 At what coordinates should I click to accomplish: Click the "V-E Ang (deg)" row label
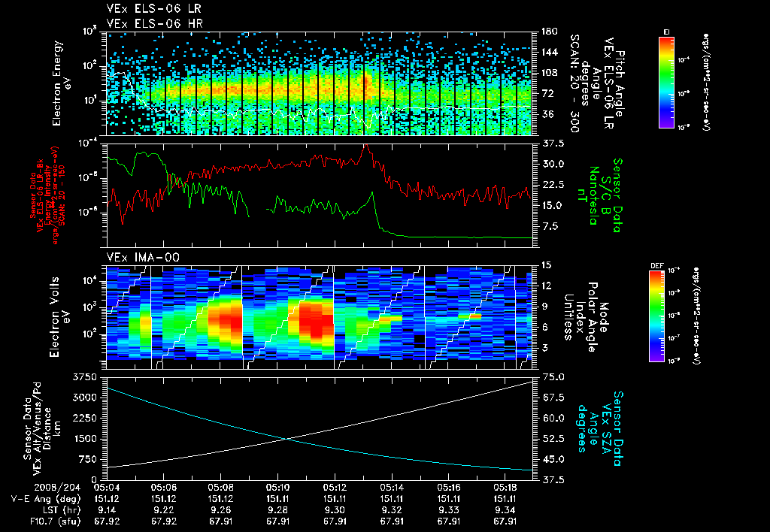point(46,499)
